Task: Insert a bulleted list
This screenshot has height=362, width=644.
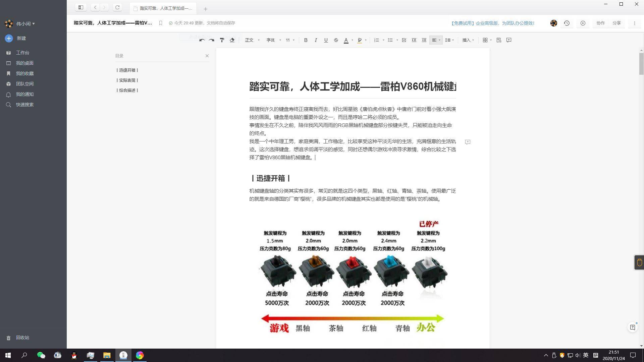Action: [390, 40]
